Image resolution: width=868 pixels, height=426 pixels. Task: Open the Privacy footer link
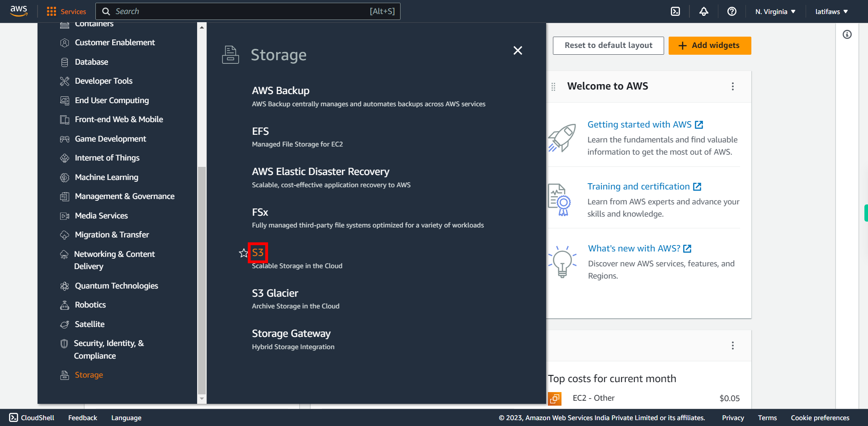pyautogui.click(x=733, y=418)
